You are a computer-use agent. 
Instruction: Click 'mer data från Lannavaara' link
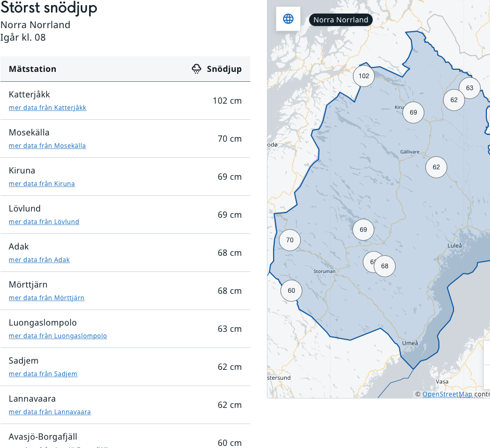pyautogui.click(x=50, y=412)
